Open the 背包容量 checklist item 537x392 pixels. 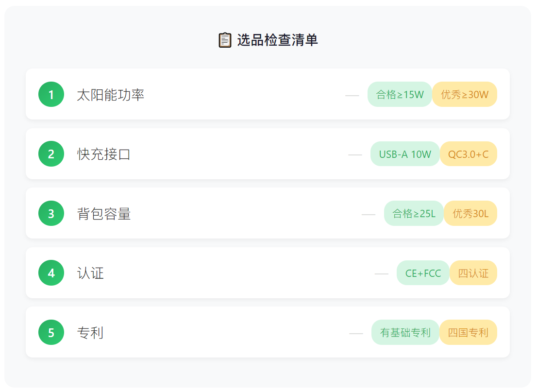tap(268, 213)
